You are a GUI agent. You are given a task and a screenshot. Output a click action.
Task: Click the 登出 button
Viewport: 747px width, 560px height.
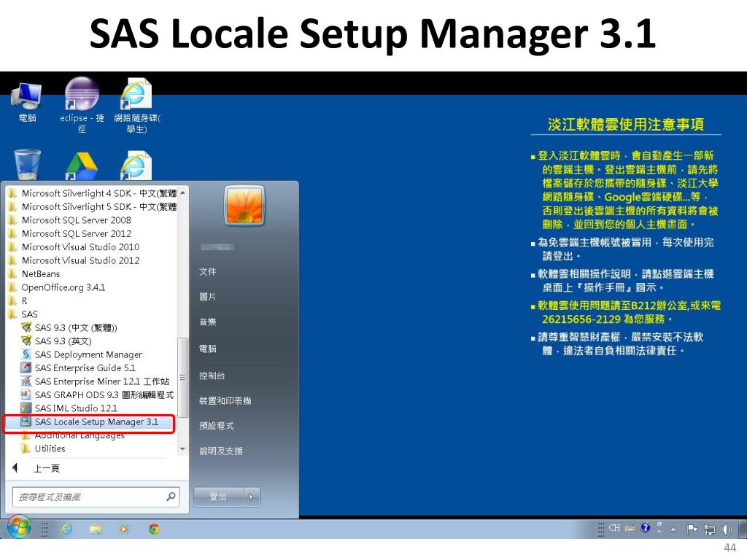(x=219, y=497)
